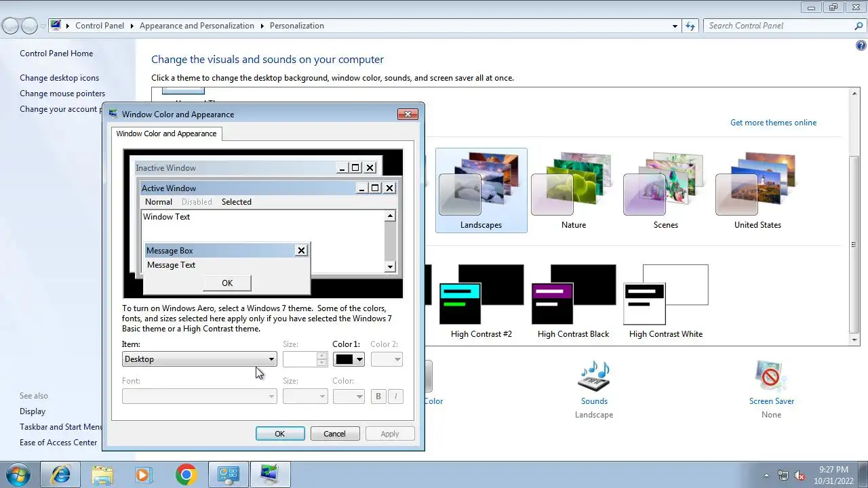Open Ease of Access Center link
The image size is (868, 488).
58,443
